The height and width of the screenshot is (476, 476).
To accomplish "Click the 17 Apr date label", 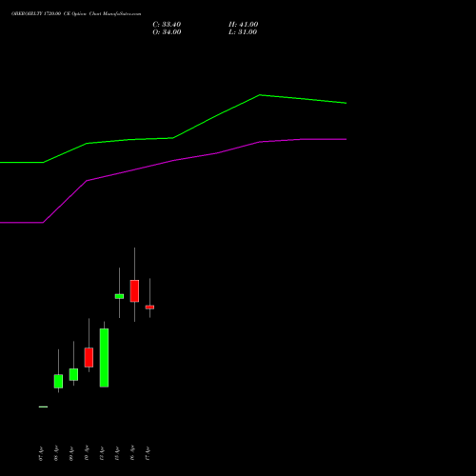I will click(x=148, y=453).
